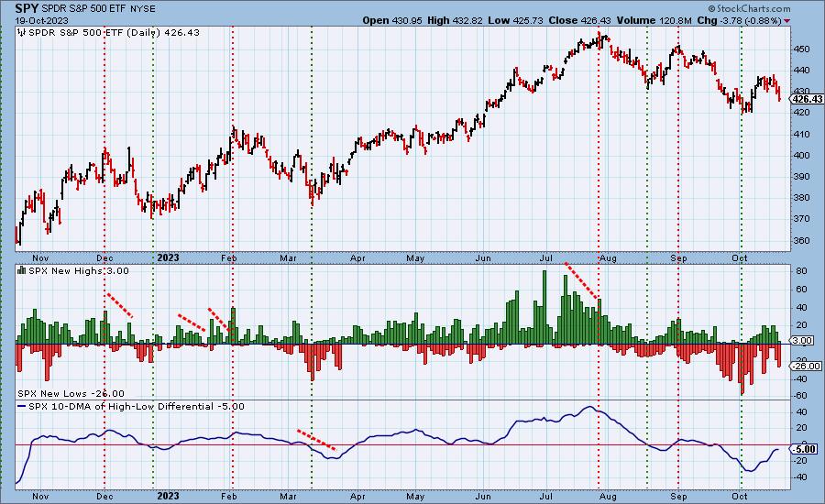
Task: Select the High 432.82 value
Action: (x=455, y=20)
